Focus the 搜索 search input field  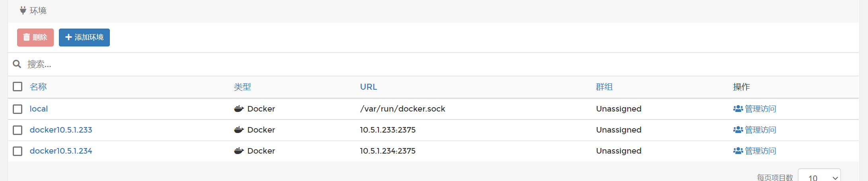tap(239, 64)
